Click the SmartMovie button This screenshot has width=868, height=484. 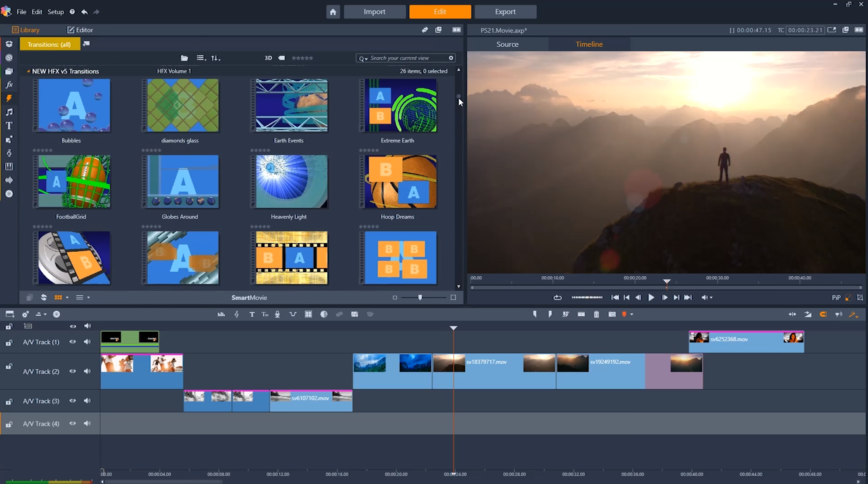(249, 298)
